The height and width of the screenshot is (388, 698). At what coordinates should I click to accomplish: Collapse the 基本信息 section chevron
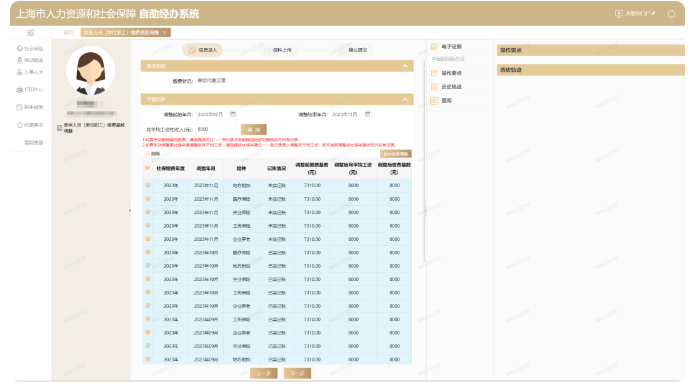click(405, 66)
